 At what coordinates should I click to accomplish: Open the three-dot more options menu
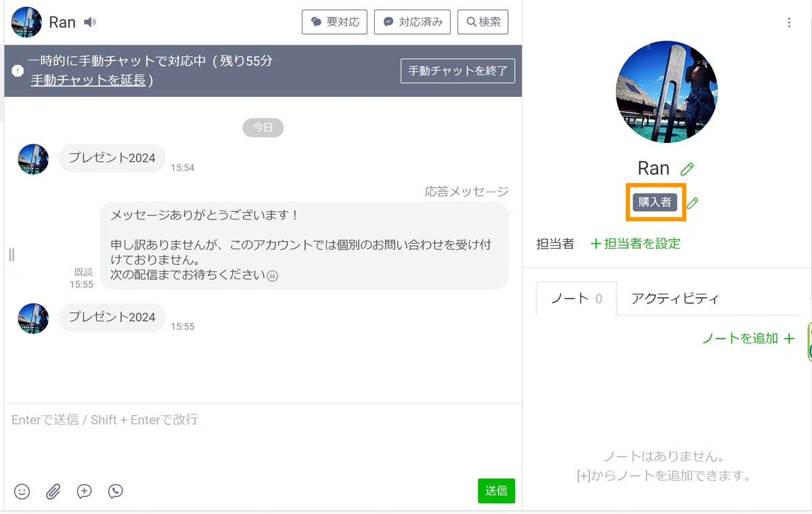[789, 23]
